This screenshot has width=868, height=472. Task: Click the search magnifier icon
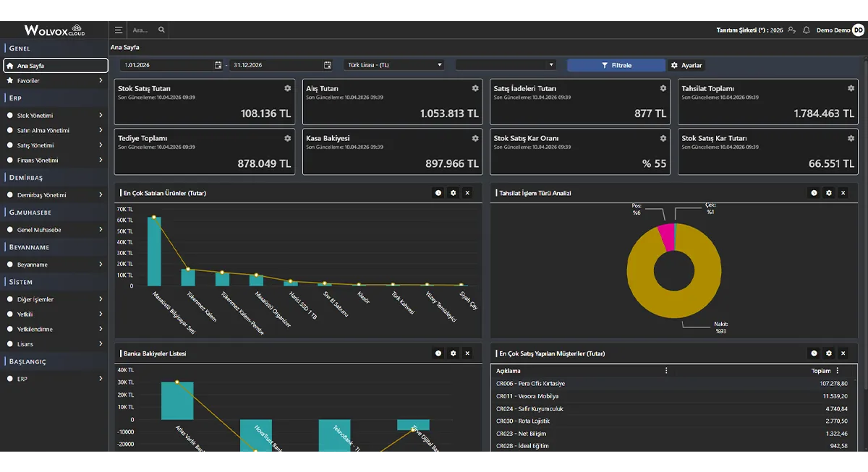click(x=161, y=30)
